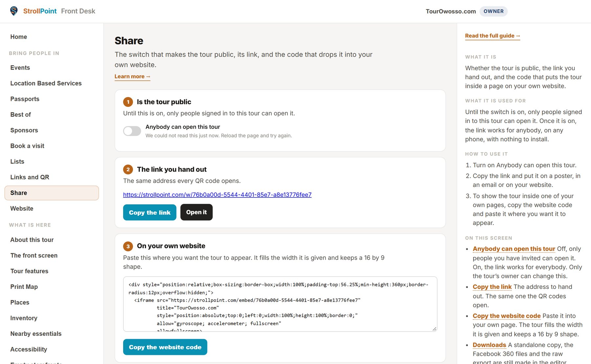
Task: Click the StrollPoint pin logo icon
Action: pos(14,11)
